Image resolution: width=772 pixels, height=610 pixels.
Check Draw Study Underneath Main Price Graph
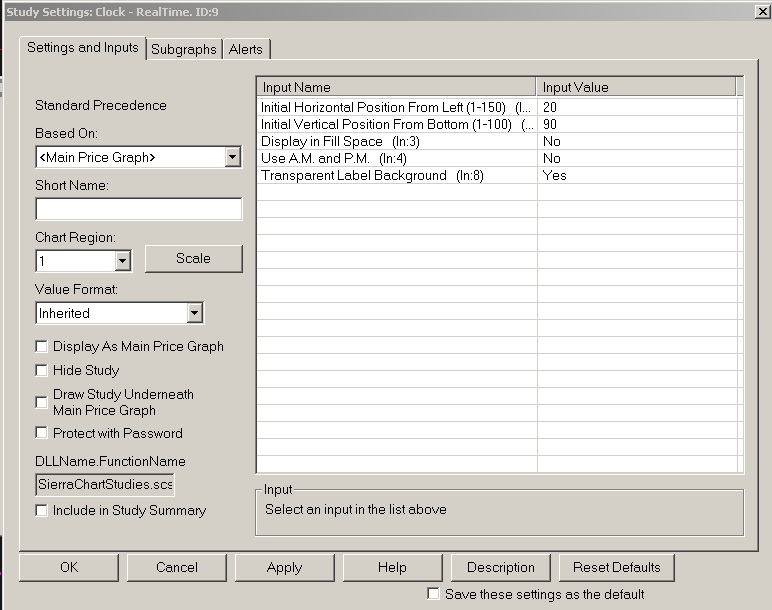click(42, 402)
